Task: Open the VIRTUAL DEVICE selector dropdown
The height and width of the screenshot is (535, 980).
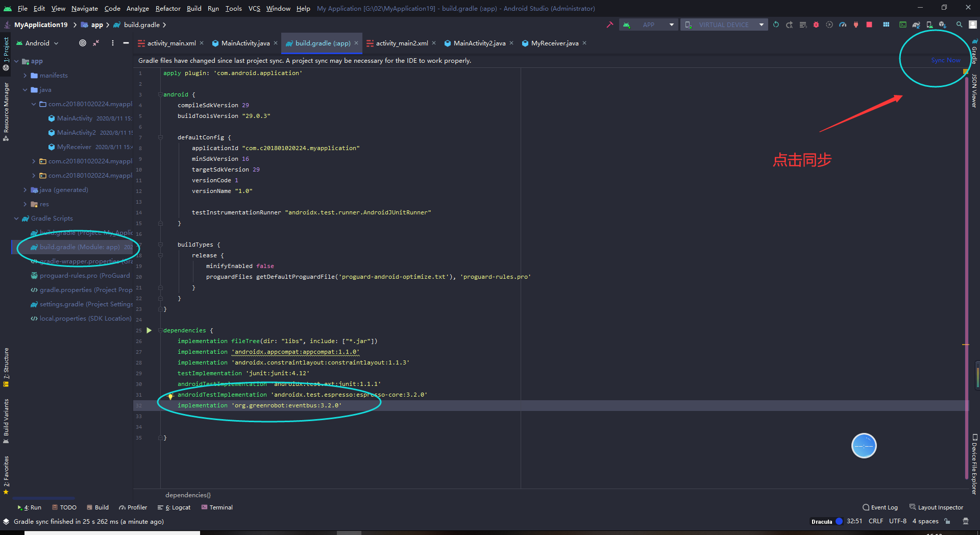Action: 724,25
